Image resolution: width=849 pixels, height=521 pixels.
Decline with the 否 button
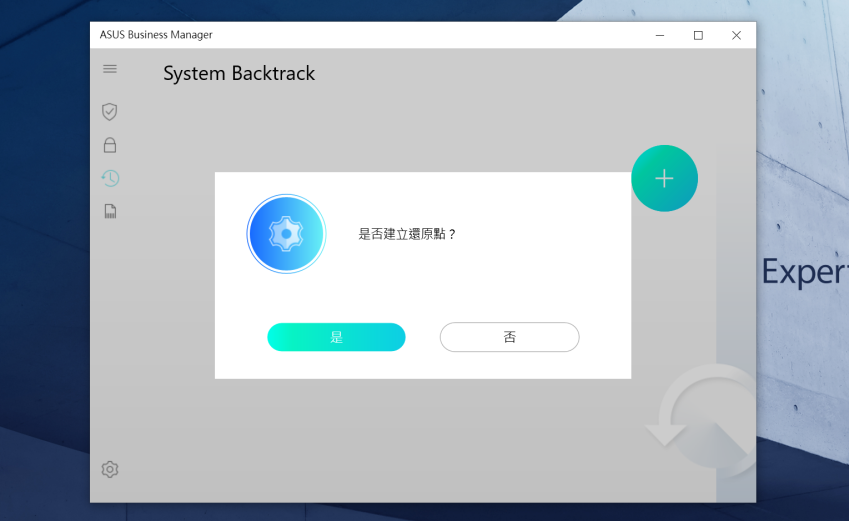click(510, 337)
